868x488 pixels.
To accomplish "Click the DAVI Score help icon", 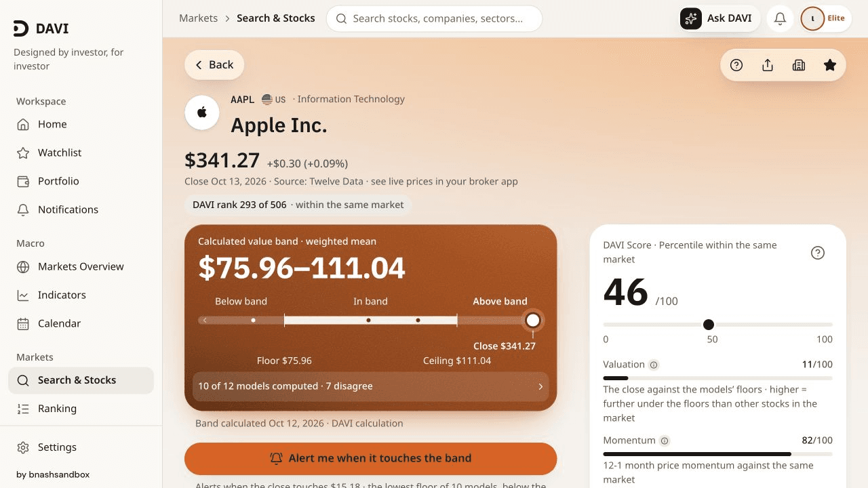I will [818, 253].
